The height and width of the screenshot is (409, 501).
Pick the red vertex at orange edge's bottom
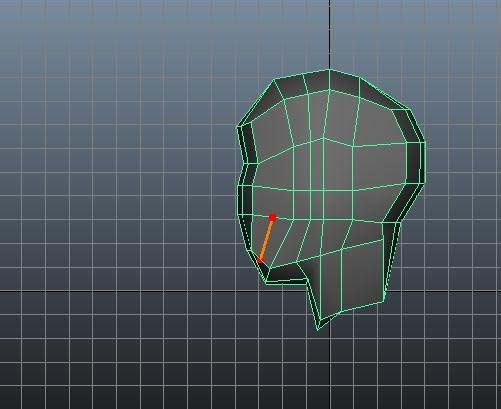(260, 260)
